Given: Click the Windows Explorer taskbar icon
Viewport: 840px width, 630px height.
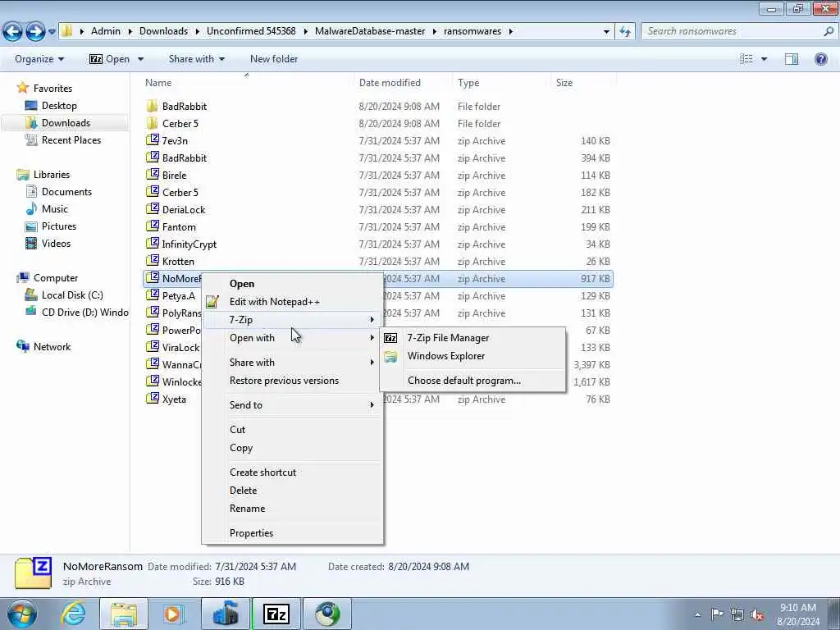Looking at the screenshot, I should tap(125, 614).
